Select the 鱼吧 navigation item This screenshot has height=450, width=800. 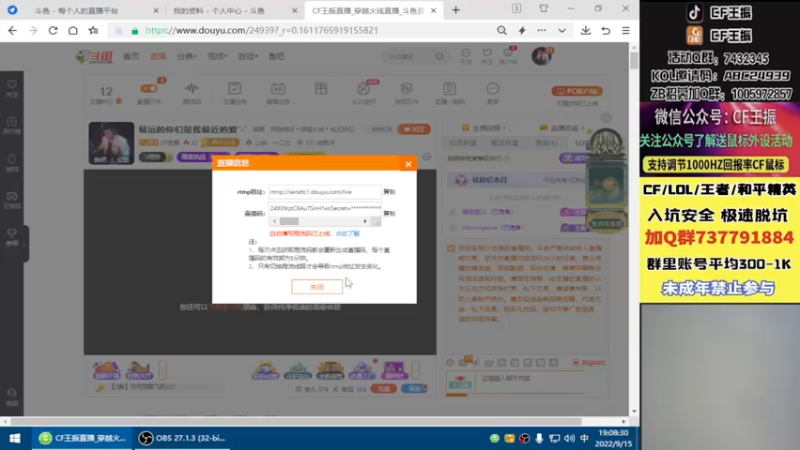pos(277,56)
